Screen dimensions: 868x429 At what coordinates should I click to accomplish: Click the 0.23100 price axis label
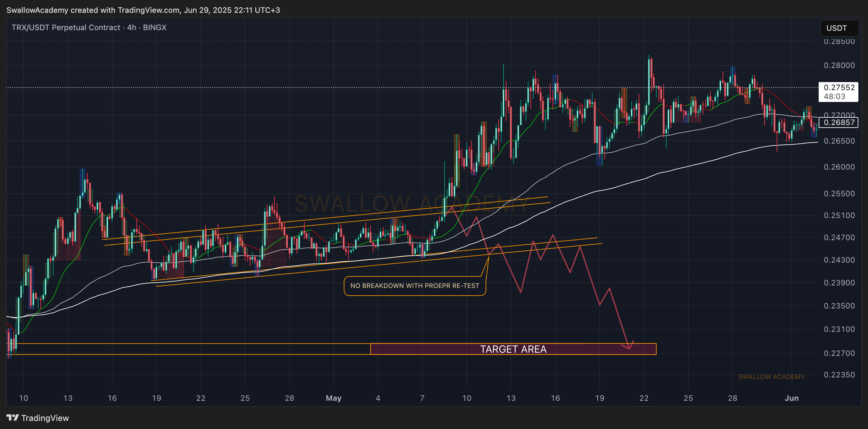pyautogui.click(x=839, y=329)
